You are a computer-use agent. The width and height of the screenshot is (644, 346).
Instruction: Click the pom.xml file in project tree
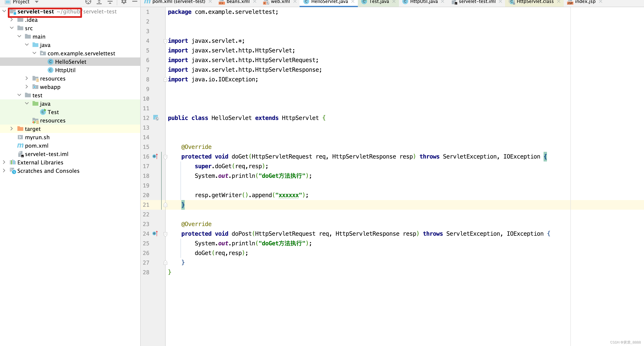36,146
